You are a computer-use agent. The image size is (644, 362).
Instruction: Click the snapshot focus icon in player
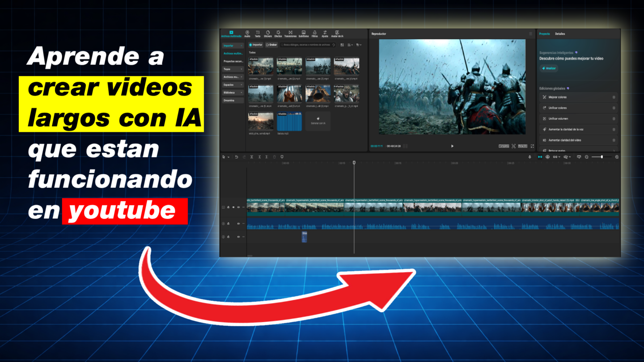513,146
